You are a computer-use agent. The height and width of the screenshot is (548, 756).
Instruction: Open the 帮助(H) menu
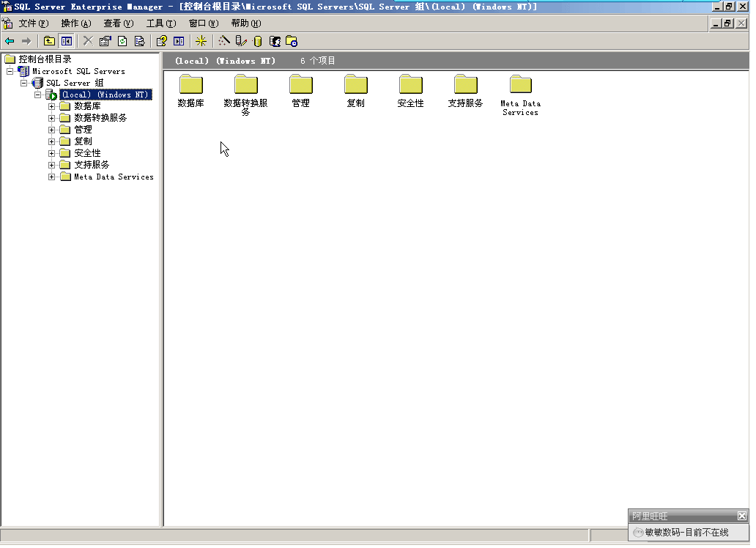(x=246, y=23)
